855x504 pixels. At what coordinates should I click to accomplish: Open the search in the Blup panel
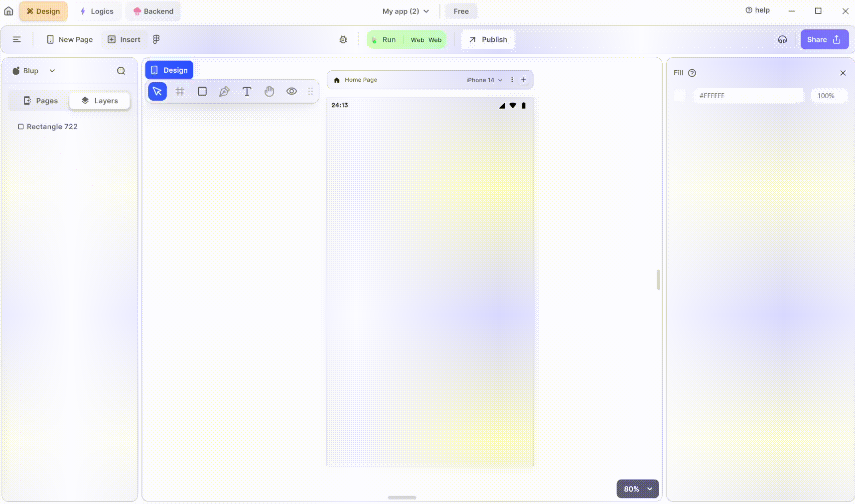[121, 71]
